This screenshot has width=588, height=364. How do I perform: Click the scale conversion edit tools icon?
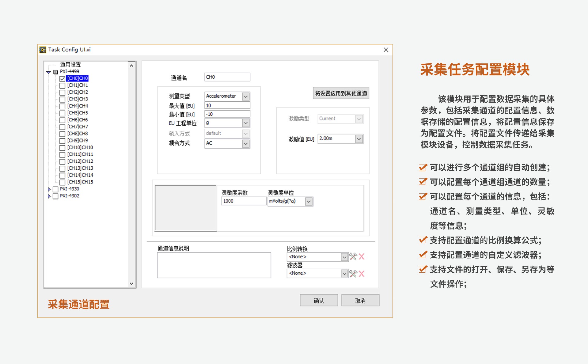pyautogui.click(x=353, y=256)
